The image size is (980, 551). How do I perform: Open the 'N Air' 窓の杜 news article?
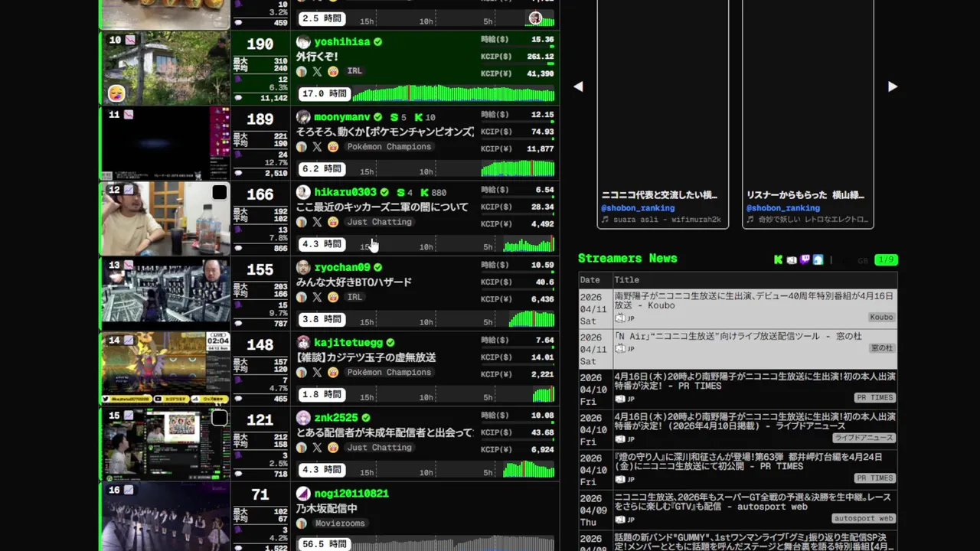coord(738,336)
